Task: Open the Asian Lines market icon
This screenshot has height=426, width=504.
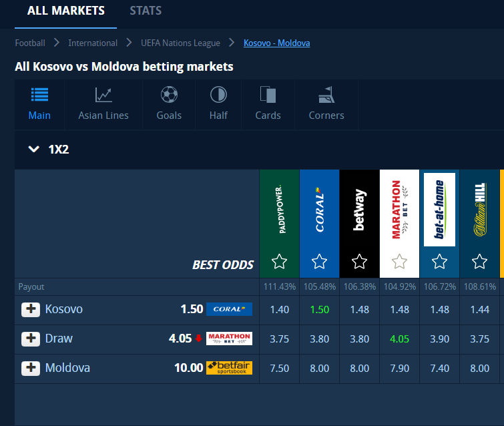Action: pyautogui.click(x=103, y=95)
